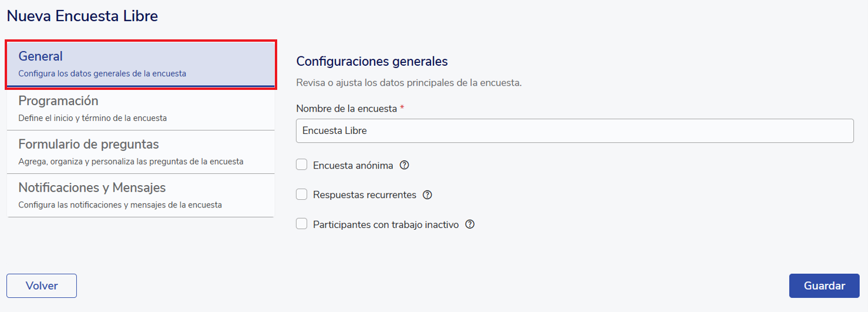
Task: Click the 'Revisa o ajusta los datos' description
Action: point(409,83)
